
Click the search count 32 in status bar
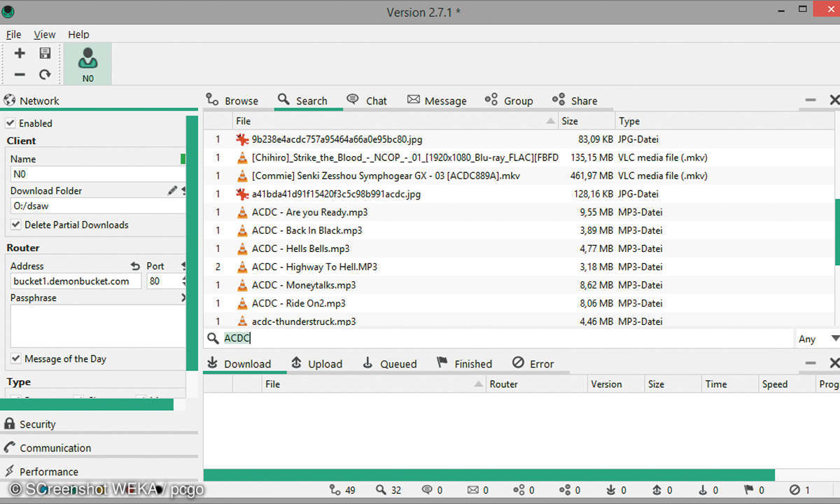click(388, 490)
